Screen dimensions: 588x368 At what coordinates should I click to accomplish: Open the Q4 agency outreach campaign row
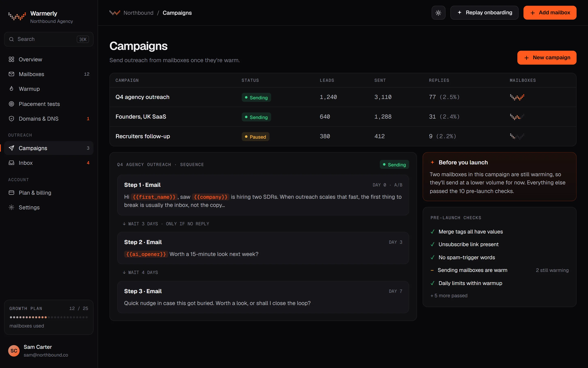pos(343,97)
